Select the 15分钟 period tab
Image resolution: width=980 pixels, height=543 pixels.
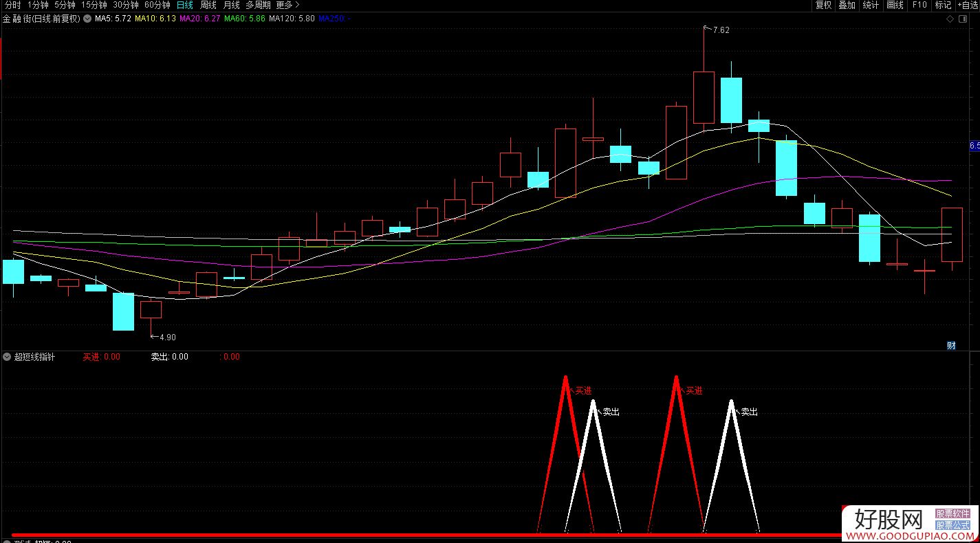click(94, 5)
